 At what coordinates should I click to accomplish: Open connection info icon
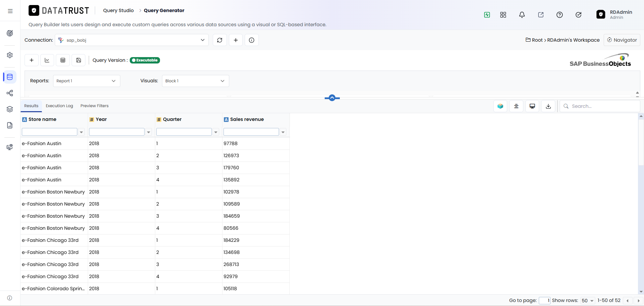tap(252, 40)
